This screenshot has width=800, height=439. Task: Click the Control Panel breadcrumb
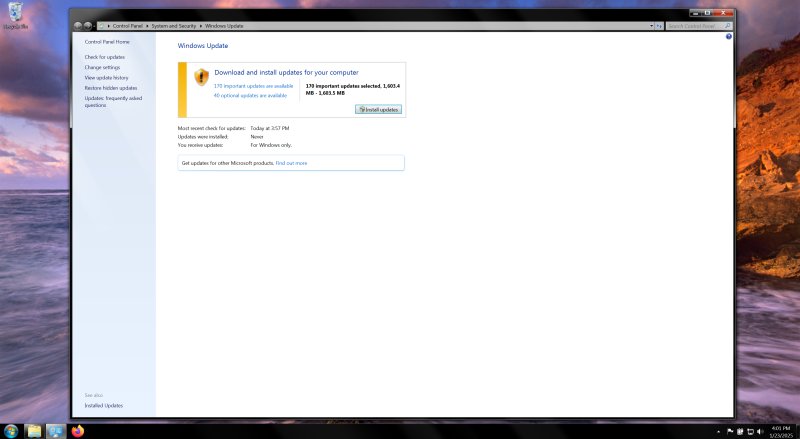pyautogui.click(x=129, y=25)
